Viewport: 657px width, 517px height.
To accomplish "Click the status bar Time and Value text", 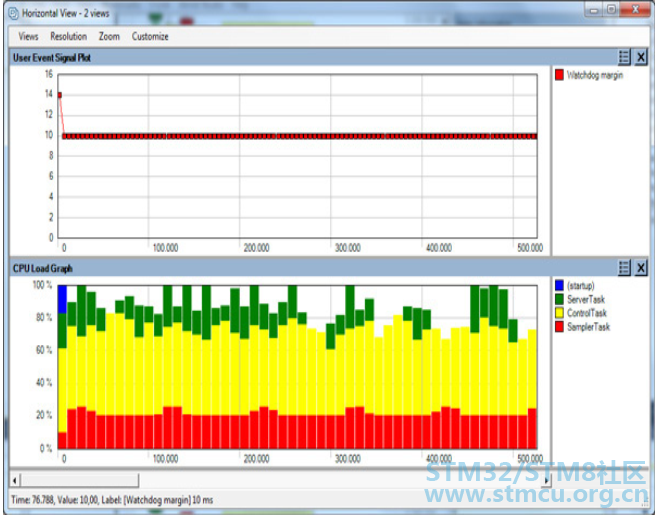I will point(112,500).
